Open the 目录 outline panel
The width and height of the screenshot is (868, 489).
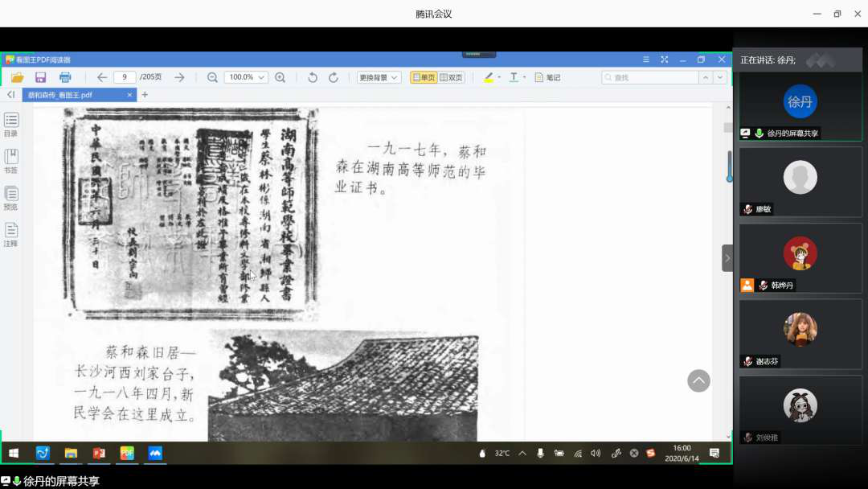[11, 125]
